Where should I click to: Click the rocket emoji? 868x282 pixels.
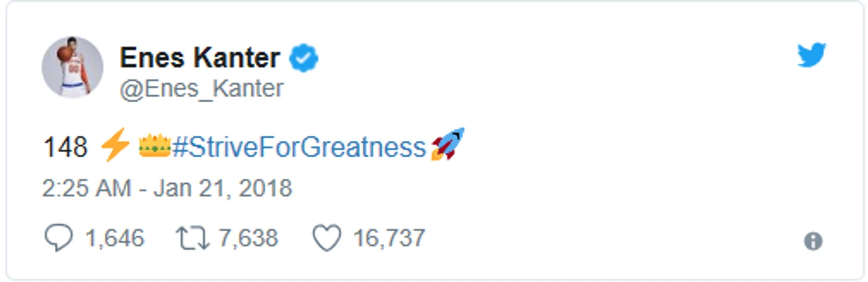click(448, 145)
